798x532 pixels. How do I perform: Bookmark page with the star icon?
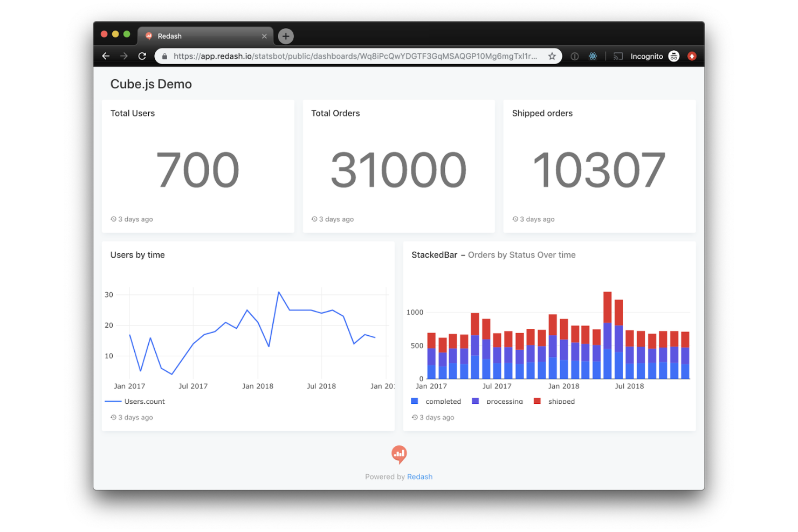552,56
